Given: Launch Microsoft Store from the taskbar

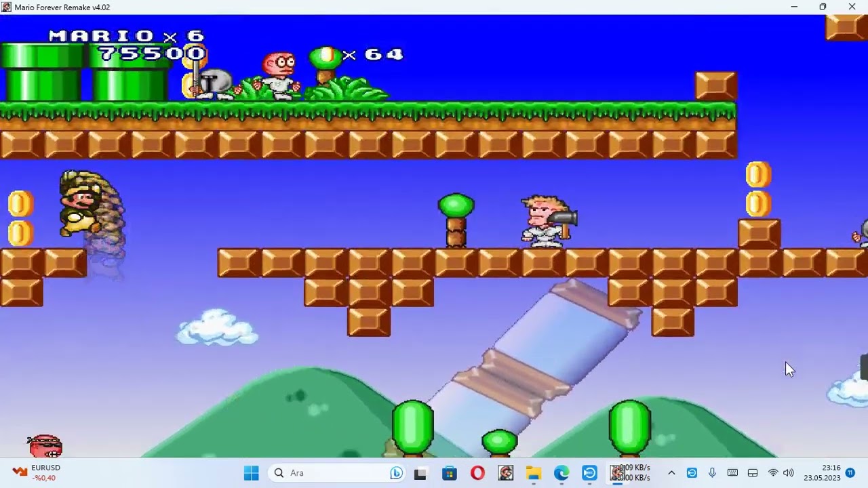Looking at the screenshot, I should click(450, 473).
